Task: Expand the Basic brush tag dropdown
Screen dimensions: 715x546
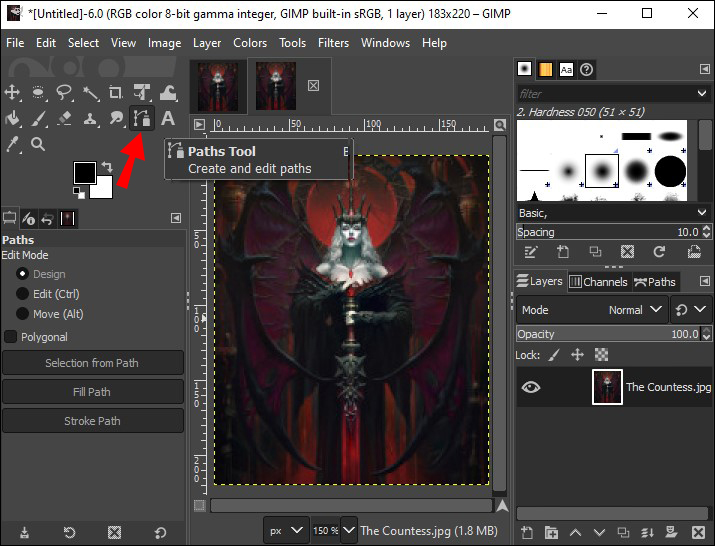Action: pos(701,213)
